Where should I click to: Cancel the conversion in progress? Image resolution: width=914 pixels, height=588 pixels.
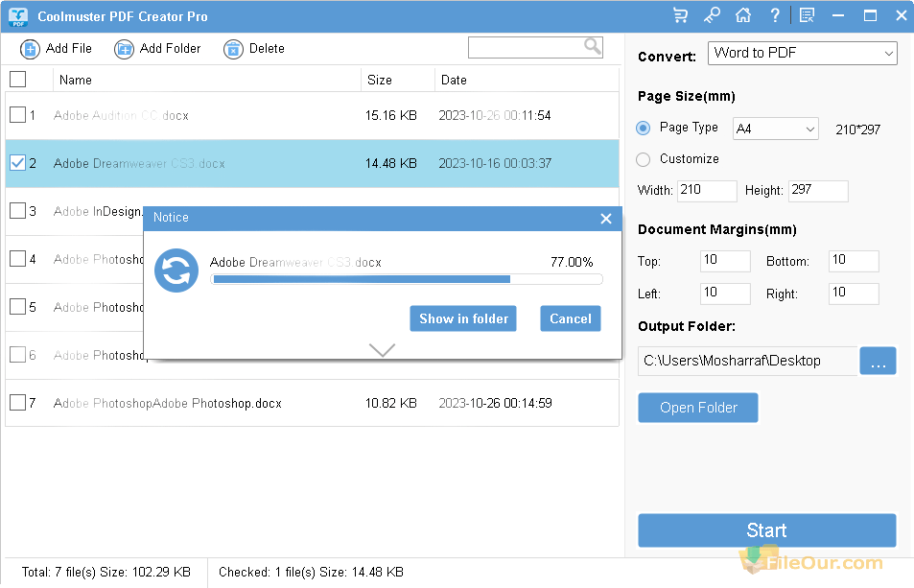[x=571, y=318]
